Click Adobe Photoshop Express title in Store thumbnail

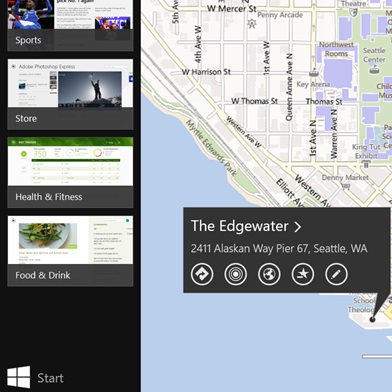pos(47,67)
